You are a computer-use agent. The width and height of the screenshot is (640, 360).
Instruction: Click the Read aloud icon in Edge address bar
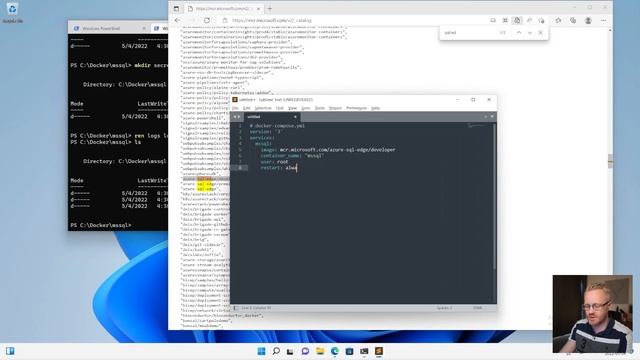point(529,20)
